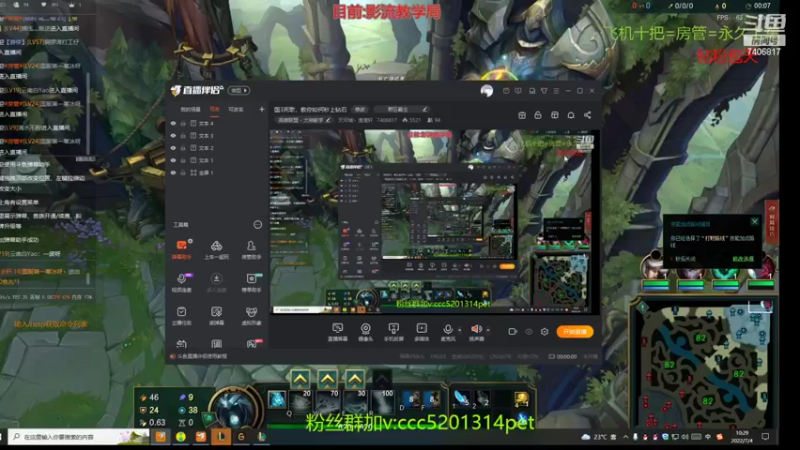Edit the game category via its pencil icon

point(328,120)
